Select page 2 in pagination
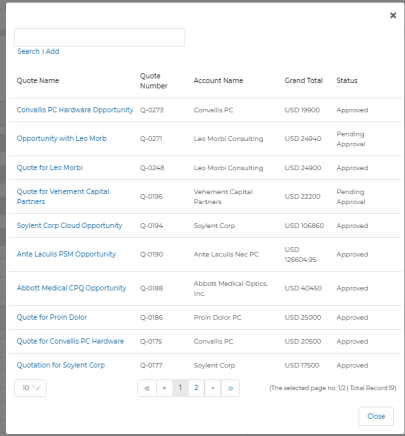The width and height of the screenshot is (405, 436). [x=196, y=388]
